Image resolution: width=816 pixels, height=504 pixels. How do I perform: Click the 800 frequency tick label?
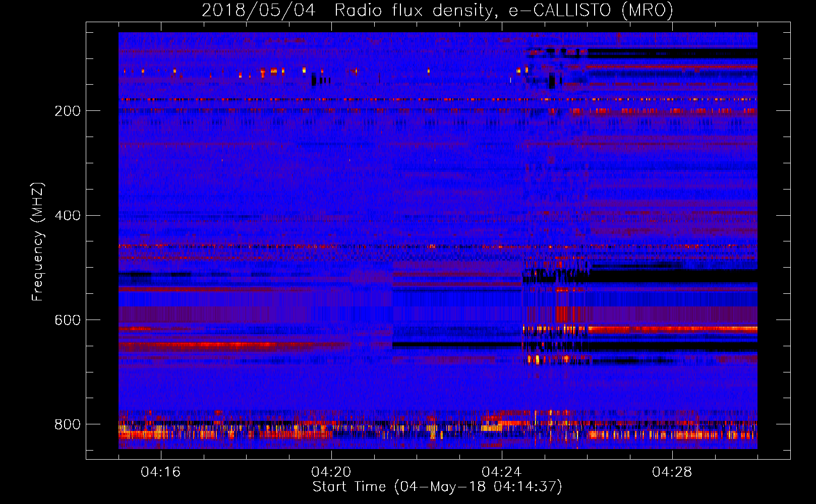pyautogui.click(x=68, y=424)
